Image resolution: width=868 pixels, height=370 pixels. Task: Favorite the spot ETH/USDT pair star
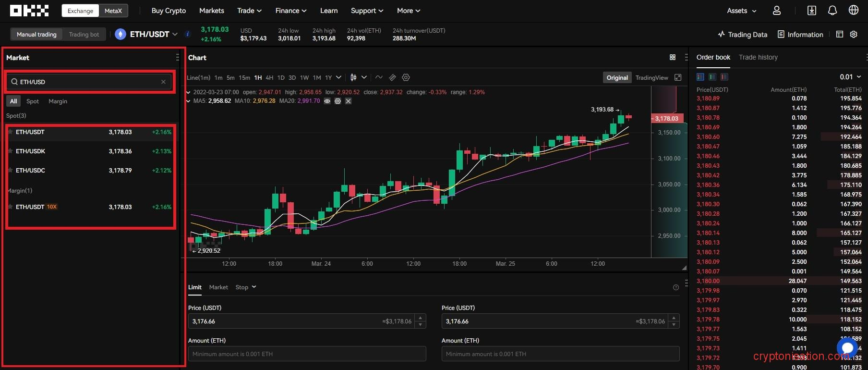tap(10, 132)
